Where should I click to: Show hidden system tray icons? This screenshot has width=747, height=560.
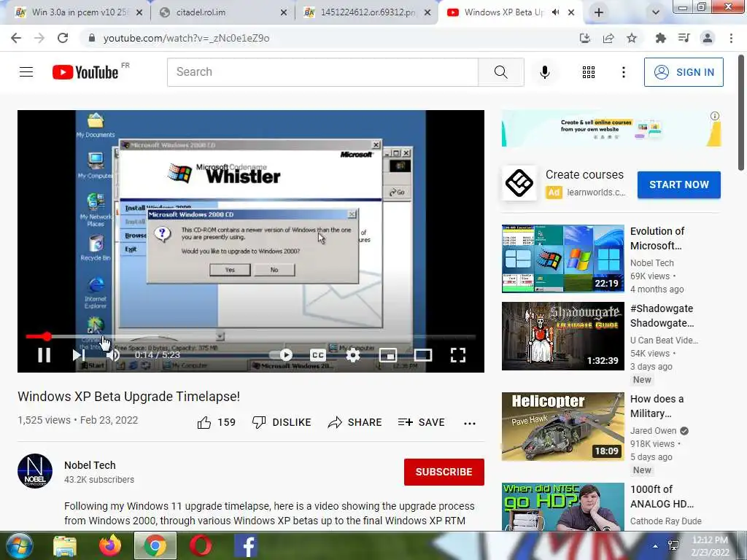(656, 546)
